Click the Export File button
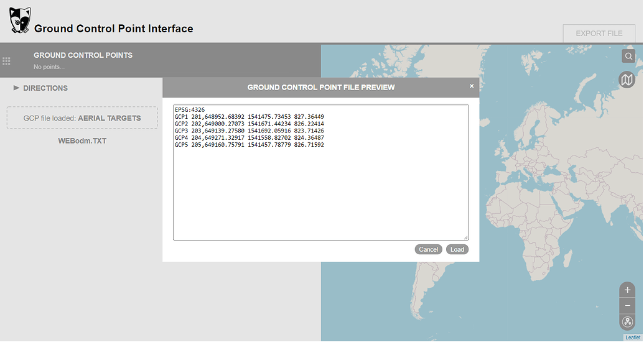 [x=599, y=34]
